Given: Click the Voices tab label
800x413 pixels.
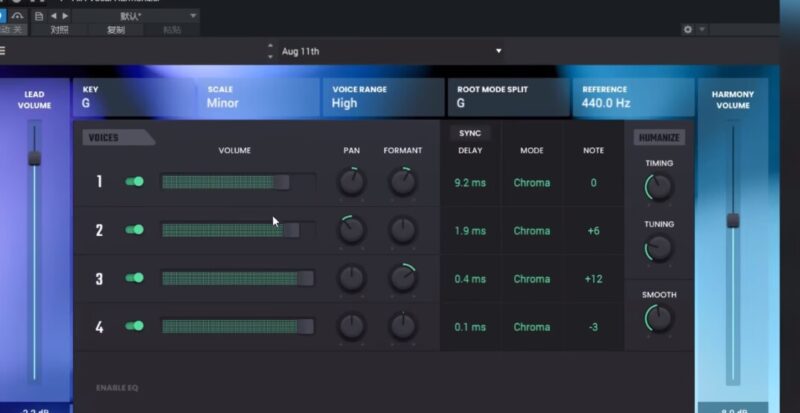Looking at the screenshot, I should coord(113,138).
